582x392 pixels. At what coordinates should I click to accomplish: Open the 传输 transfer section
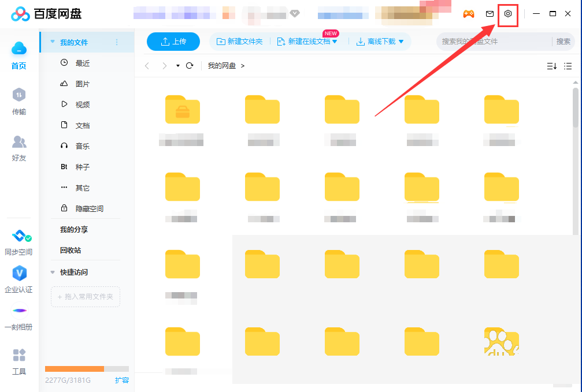pyautogui.click(x=19, y=101)
